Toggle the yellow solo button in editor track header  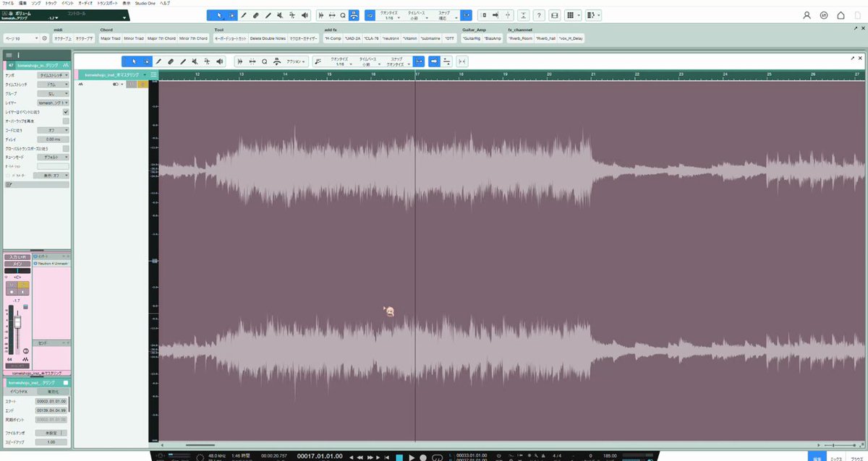[142, 84]
